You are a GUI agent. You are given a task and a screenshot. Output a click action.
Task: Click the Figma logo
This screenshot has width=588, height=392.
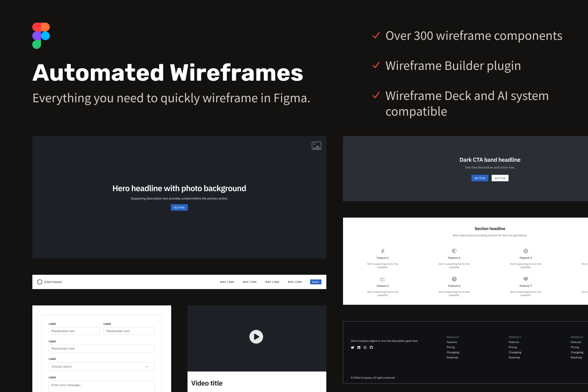click(x=41, y=36)
